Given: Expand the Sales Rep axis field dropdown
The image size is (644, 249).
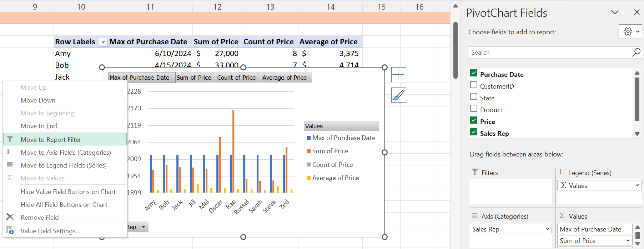Looking at the screenshot, I should tap(547, 229).
